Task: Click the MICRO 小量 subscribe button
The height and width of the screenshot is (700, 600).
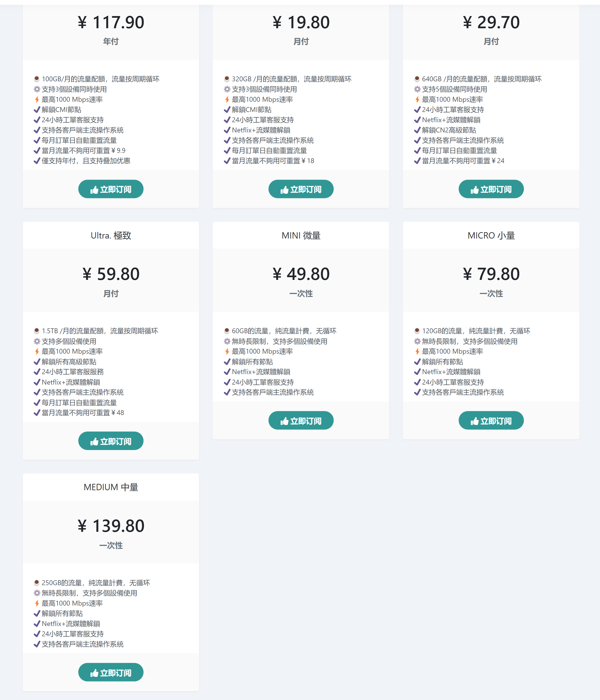Action: (x=491, y=421)
